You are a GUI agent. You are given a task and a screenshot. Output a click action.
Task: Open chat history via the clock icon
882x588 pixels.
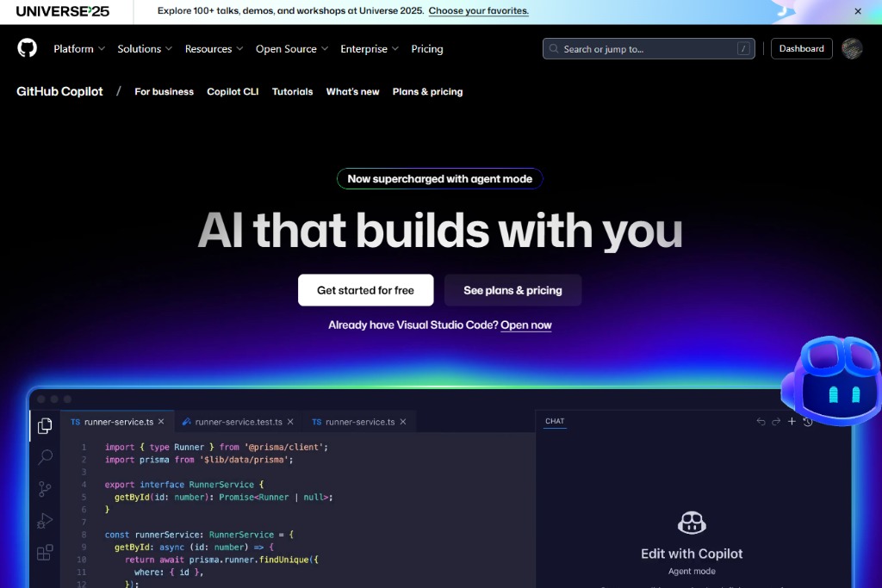806,421
